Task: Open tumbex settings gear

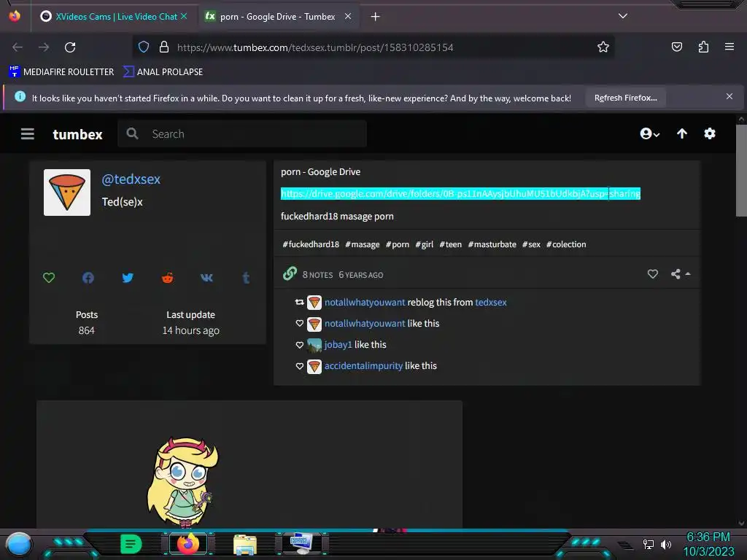Action: click(709, 134)
